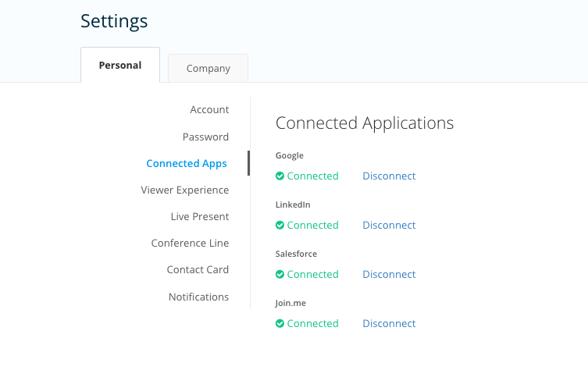The height and width of the screenshot is (370, 588).
Task: Click the Connected Applications heading
Action: point(365,123)
